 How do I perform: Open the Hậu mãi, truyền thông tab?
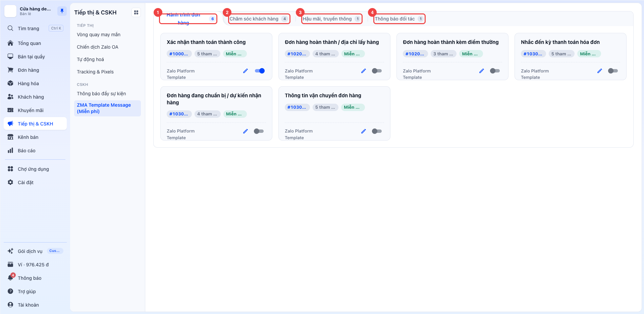click(x=332, y=19)
